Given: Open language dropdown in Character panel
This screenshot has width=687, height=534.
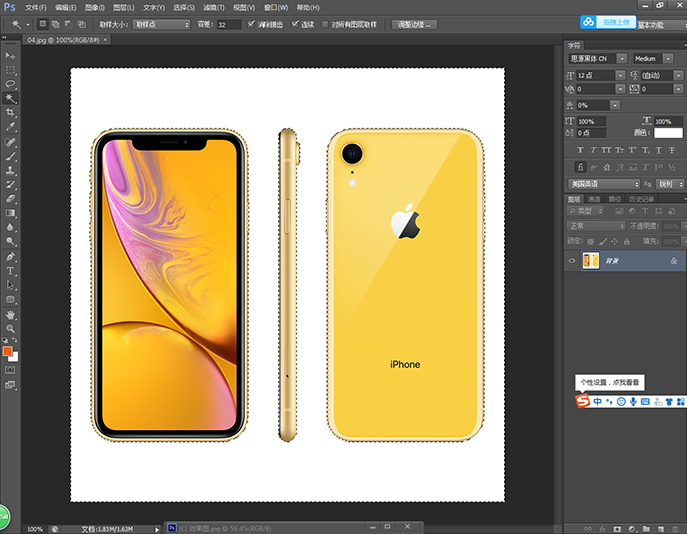Looking at the screenshot, I should tap(604, 184).
